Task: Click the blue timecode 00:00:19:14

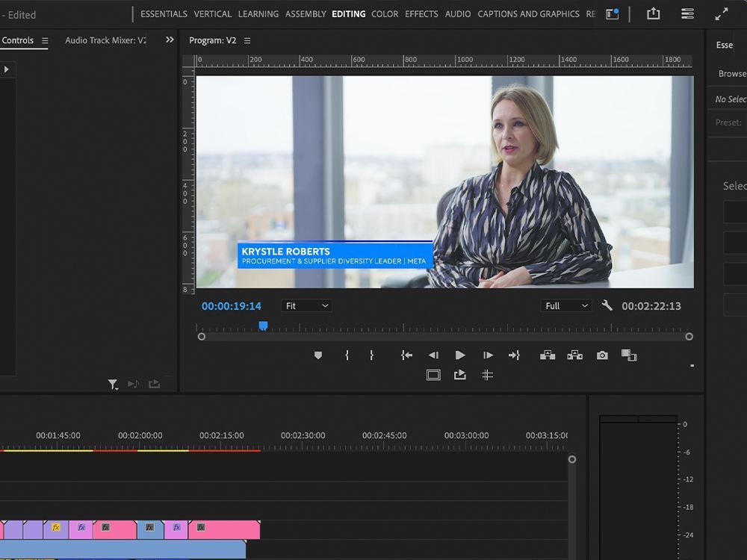Action: click(x=231, y=306)
